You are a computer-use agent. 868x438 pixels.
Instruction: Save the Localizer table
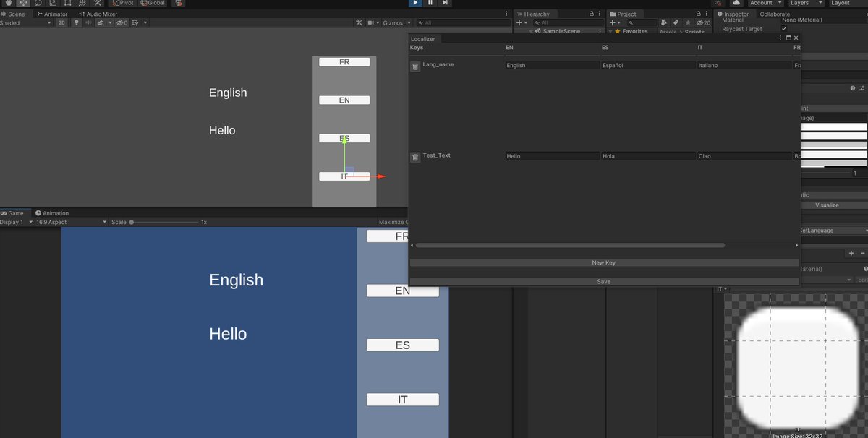(604, 282)
